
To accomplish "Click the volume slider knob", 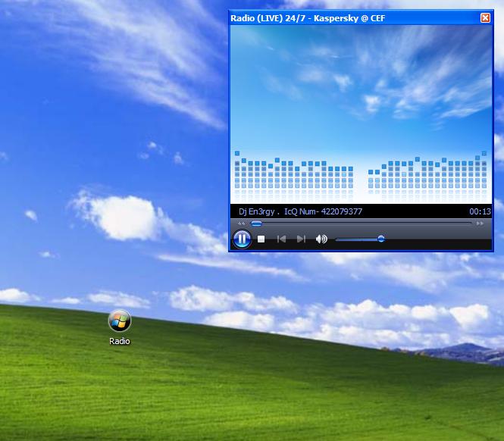I will coord(381,239).
